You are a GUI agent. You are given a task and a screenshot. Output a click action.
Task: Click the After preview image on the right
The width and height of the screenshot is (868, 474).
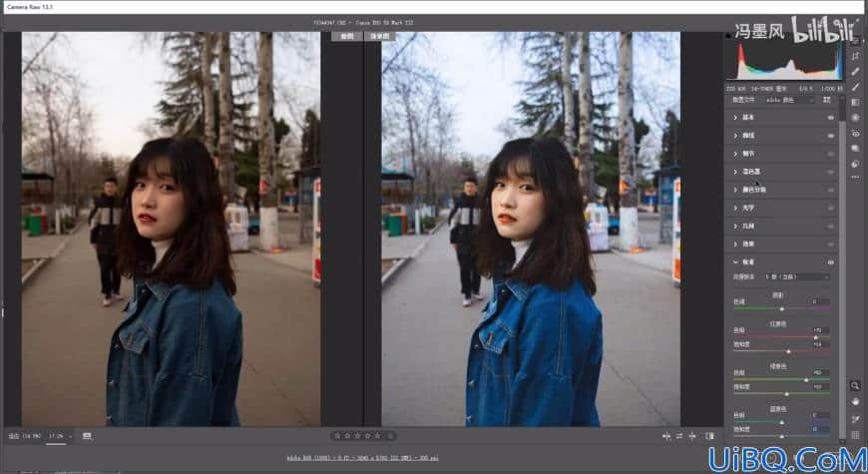pos(531,230)
